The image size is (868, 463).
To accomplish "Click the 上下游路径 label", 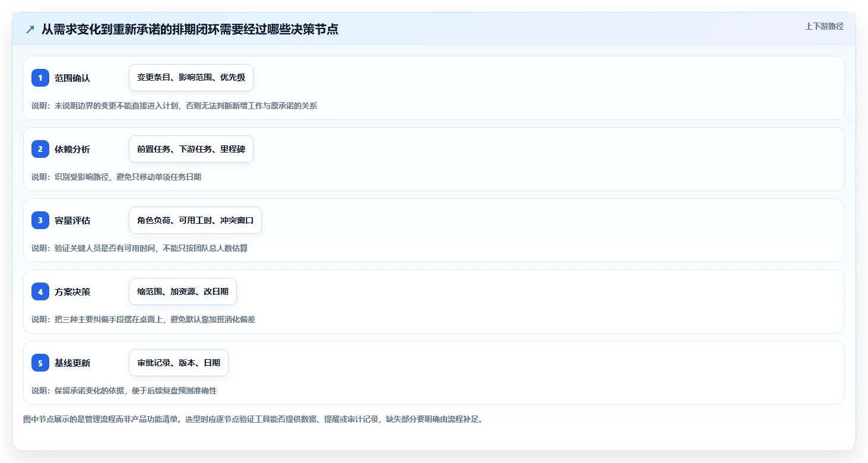I will (824, 26).
